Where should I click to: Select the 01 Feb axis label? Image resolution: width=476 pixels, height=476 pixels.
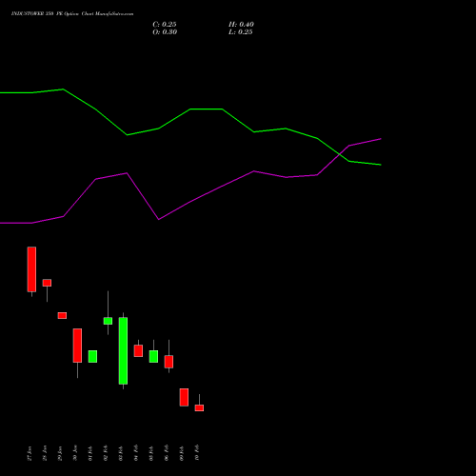(x=90, y=453)
